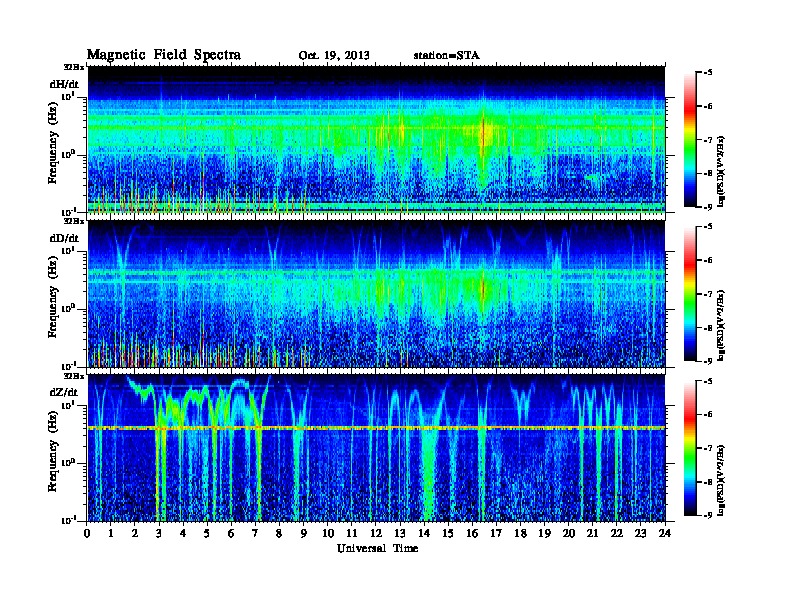The height and width of the screenshot is (612, 792).
Task: Click the "dH/dt" panel label
Action: [x=64, y=84]
